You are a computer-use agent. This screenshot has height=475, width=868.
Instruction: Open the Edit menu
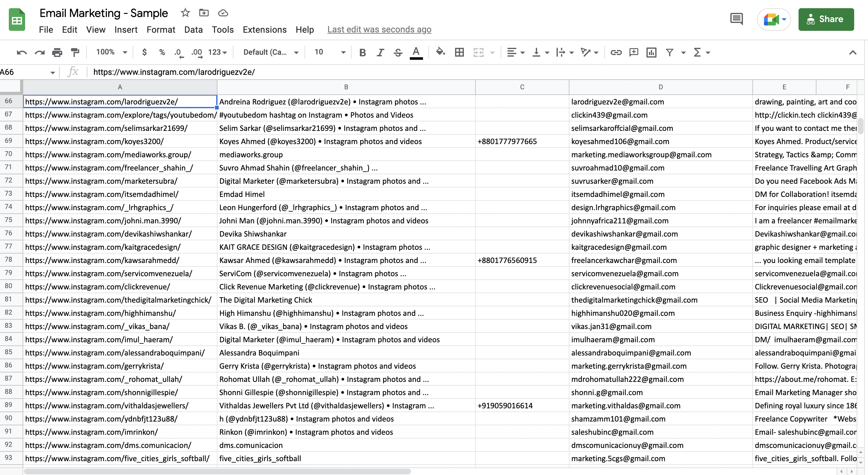pyautogui.click(x=69, y=30)
